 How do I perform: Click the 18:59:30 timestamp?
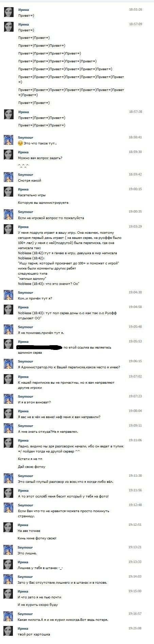pos(135,152)
